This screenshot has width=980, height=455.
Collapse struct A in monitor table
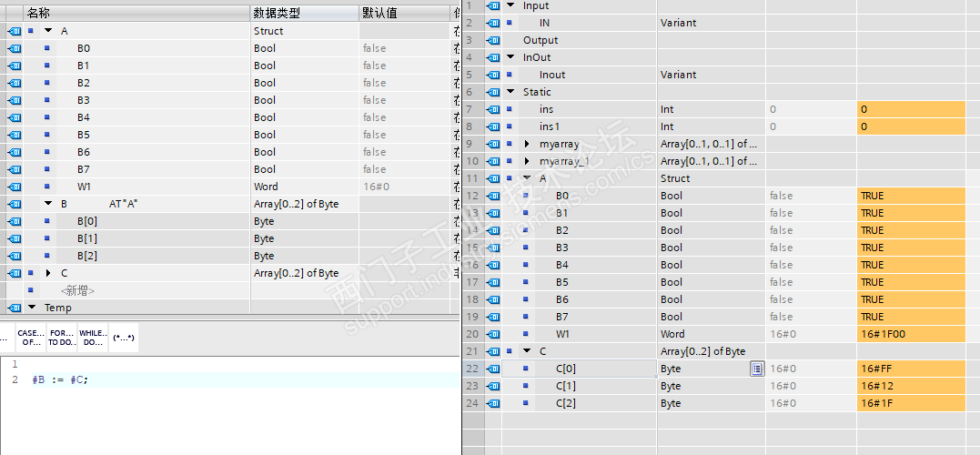click(527, 178)
